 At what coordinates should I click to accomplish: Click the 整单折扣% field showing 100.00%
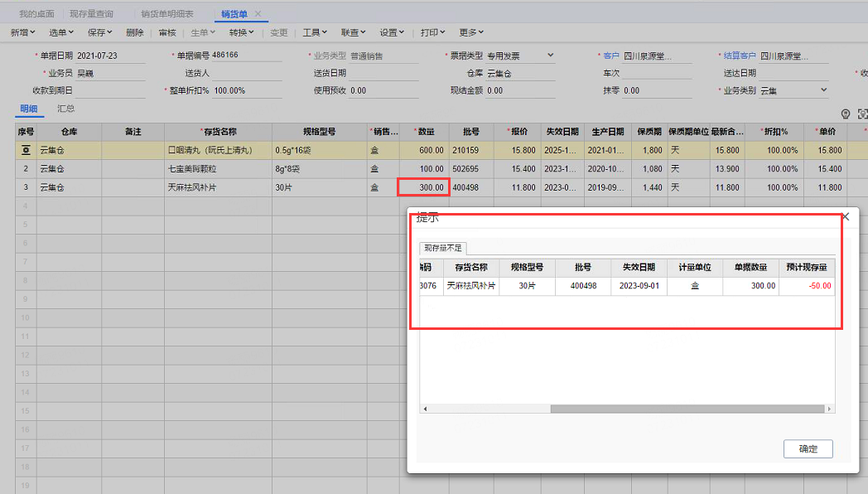point(247,90)
